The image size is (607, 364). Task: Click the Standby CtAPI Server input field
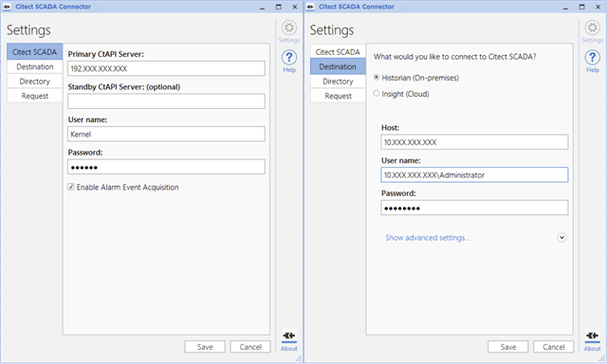coord(167,101)
